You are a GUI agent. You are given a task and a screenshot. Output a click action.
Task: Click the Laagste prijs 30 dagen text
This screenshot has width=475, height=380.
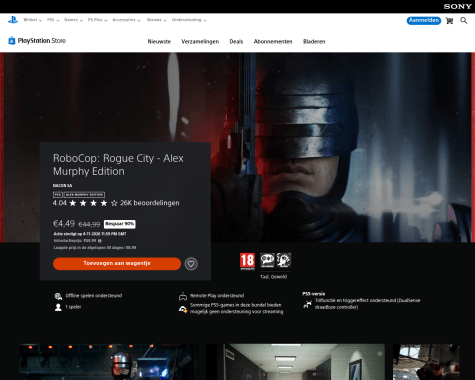point(95,248)
